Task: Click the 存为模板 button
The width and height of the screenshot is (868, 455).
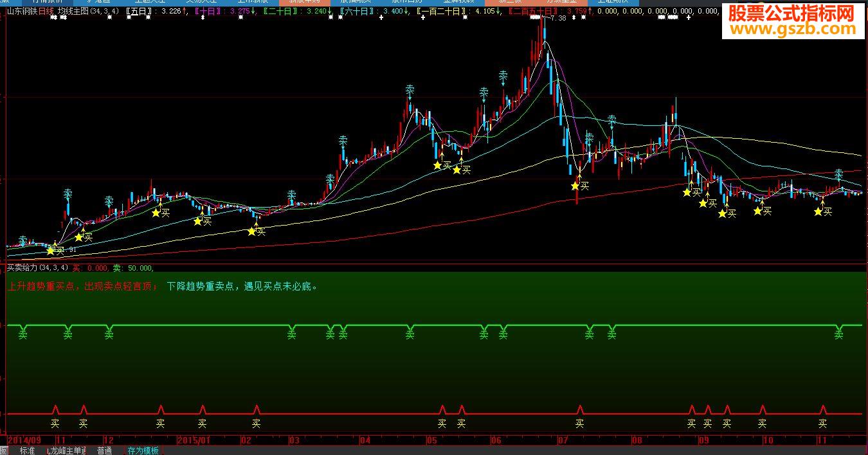Action: click(x=143, y=451)
